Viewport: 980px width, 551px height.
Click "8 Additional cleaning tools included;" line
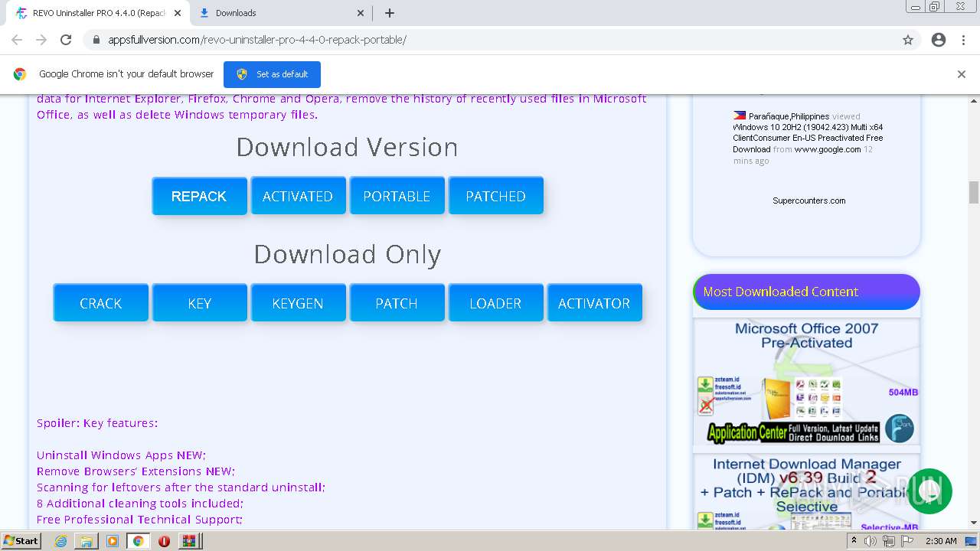pyautogui.click(x=140, y=503)
